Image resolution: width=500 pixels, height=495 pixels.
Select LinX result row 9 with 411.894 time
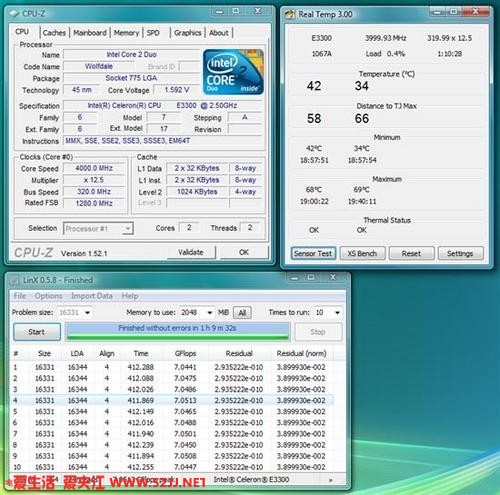click(172, 456)
